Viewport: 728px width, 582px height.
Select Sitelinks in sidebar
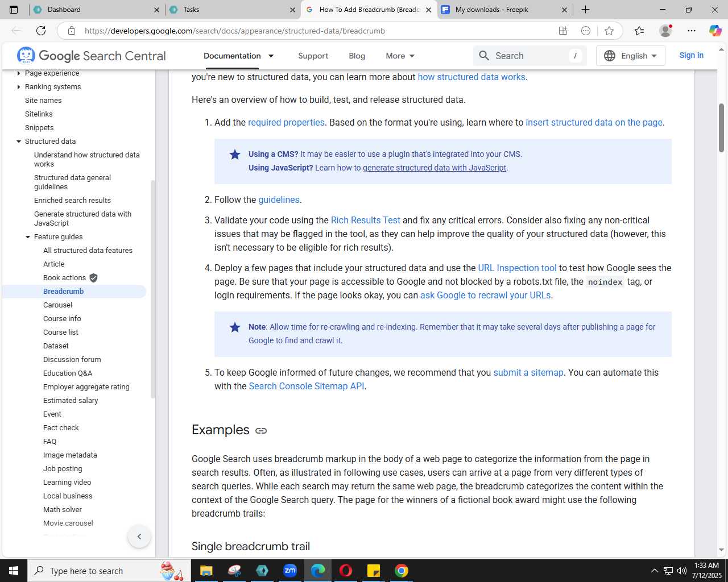click(x=39, y=114)
